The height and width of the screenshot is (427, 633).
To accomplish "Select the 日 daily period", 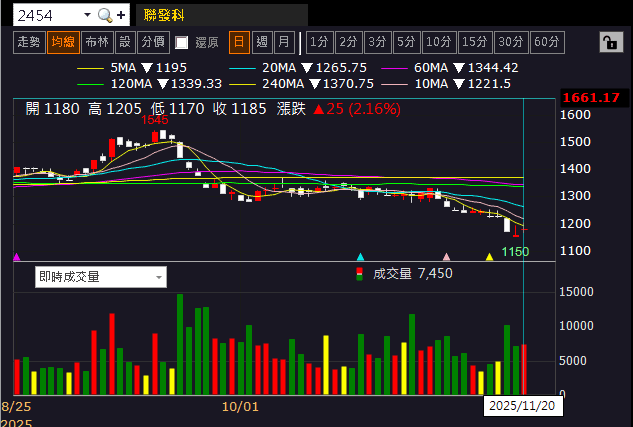I will [x=239, y=42].
